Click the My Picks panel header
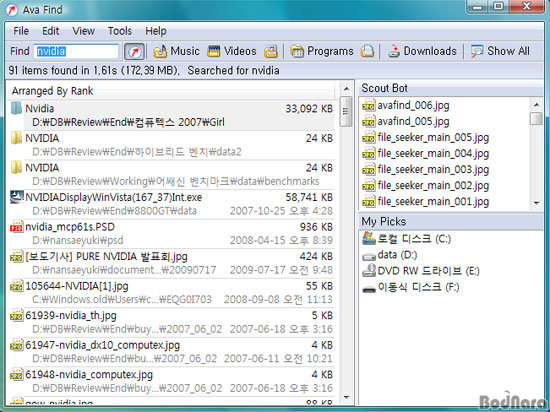 [x=451, y=222]
